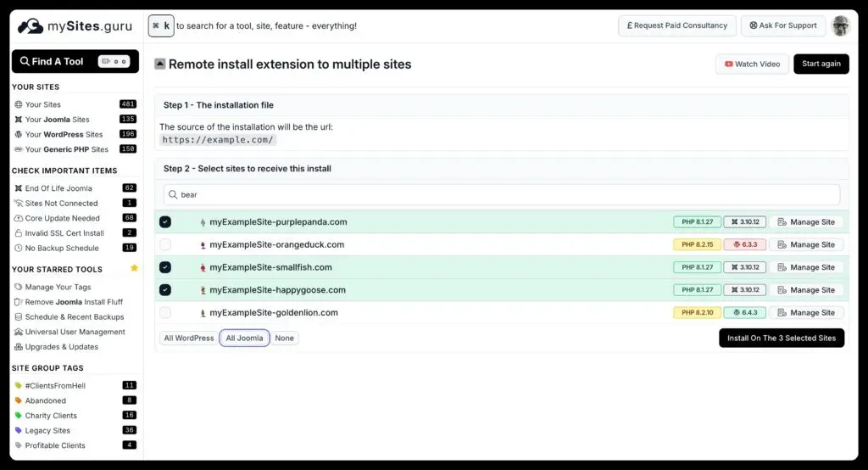Open Your Sites list
868x470 pixels.
click(x=43, y=104)
